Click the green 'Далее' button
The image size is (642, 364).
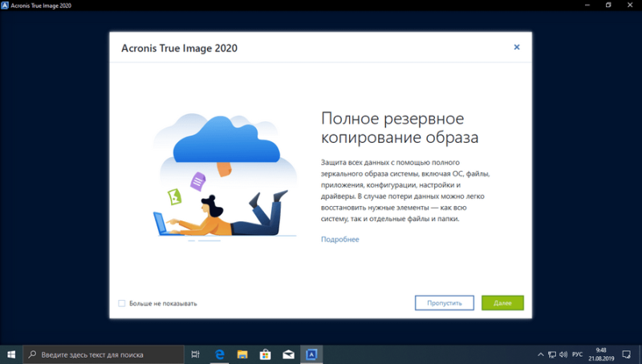pos(502,303)
